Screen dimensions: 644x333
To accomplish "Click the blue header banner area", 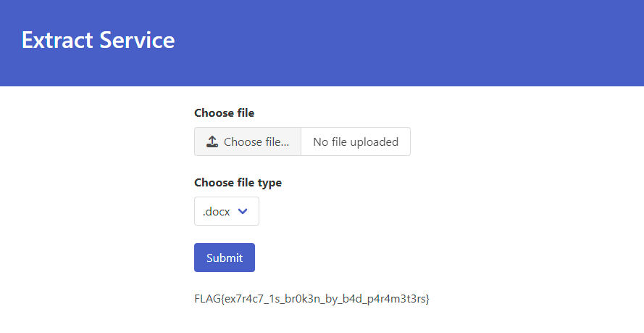I will pos(322,44).
